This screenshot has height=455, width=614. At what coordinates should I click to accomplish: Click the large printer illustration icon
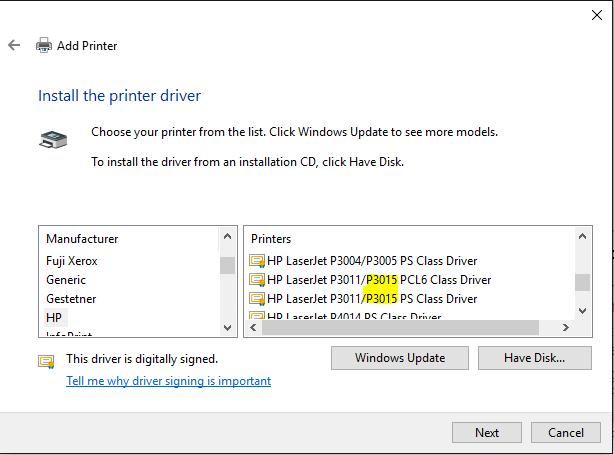(x=53, y=140)
